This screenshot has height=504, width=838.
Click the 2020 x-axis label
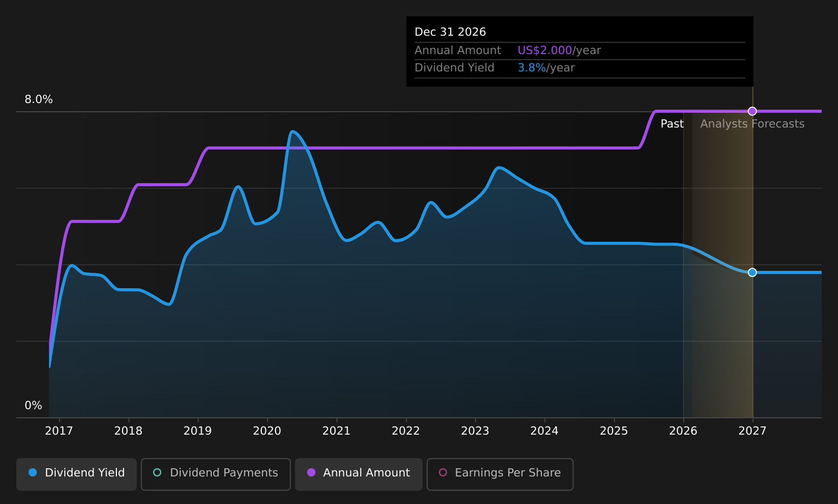pos(267,431)
